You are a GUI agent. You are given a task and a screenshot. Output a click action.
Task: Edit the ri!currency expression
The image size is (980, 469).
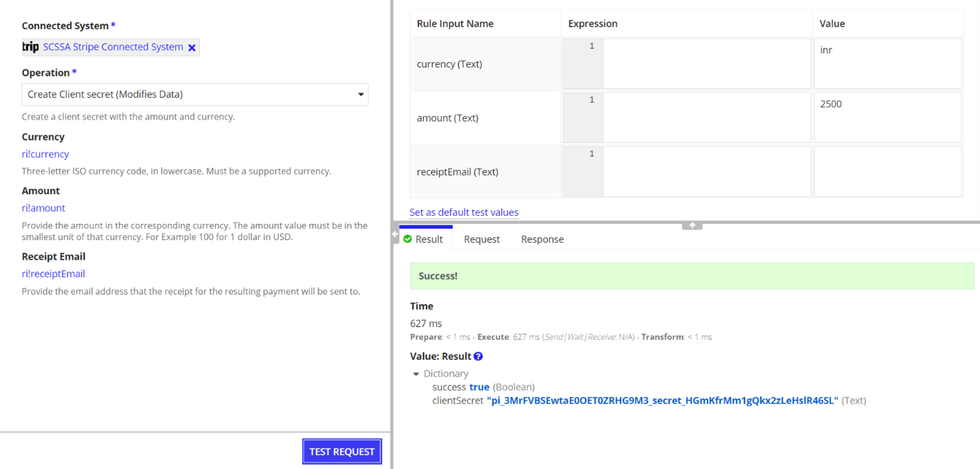pyautogui.click(x=45, y=154)
